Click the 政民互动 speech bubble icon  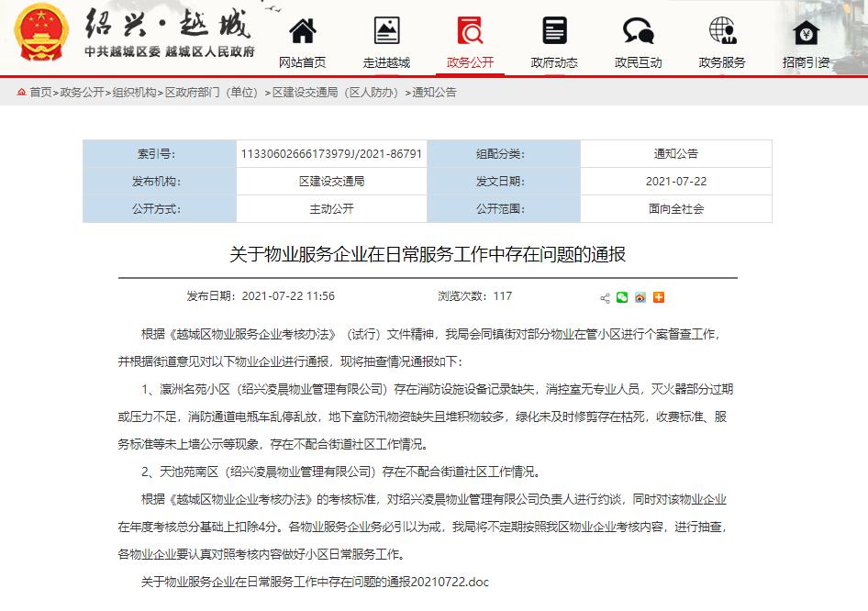638,30
